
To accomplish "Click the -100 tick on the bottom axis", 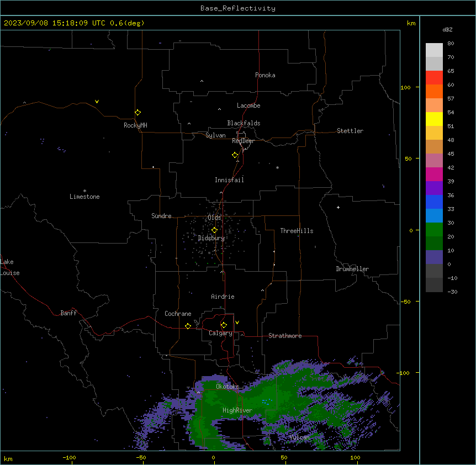I will (70, 457).
